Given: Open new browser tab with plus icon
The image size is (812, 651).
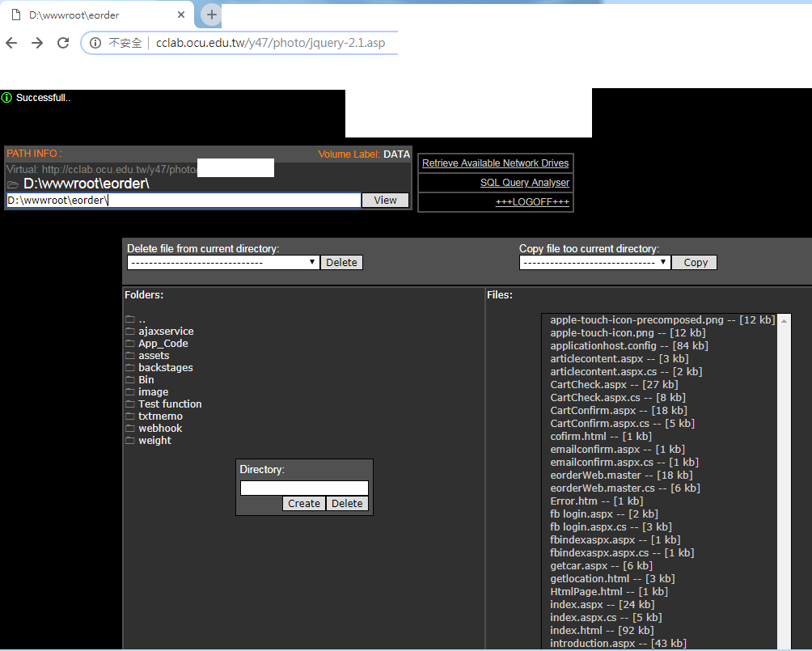Looking at the screenshot, I should [211, 15].
